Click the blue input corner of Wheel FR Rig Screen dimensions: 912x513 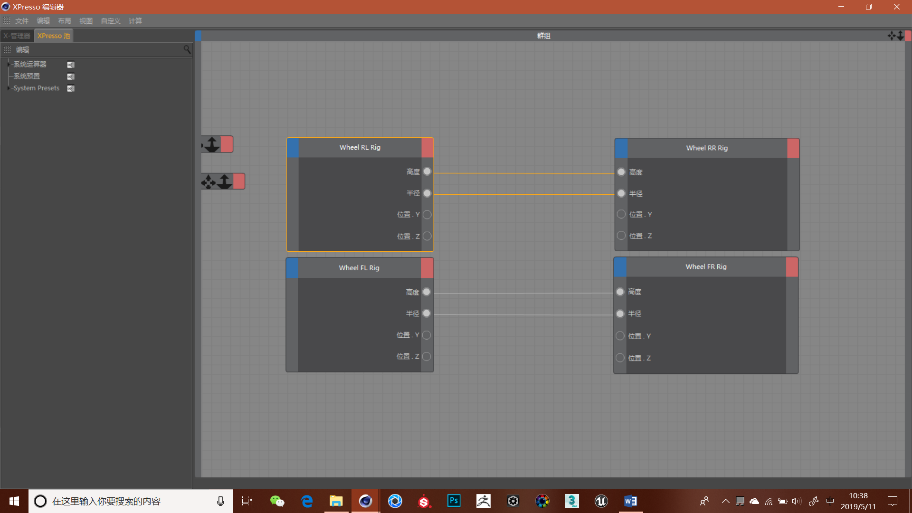tap(620, 267)
